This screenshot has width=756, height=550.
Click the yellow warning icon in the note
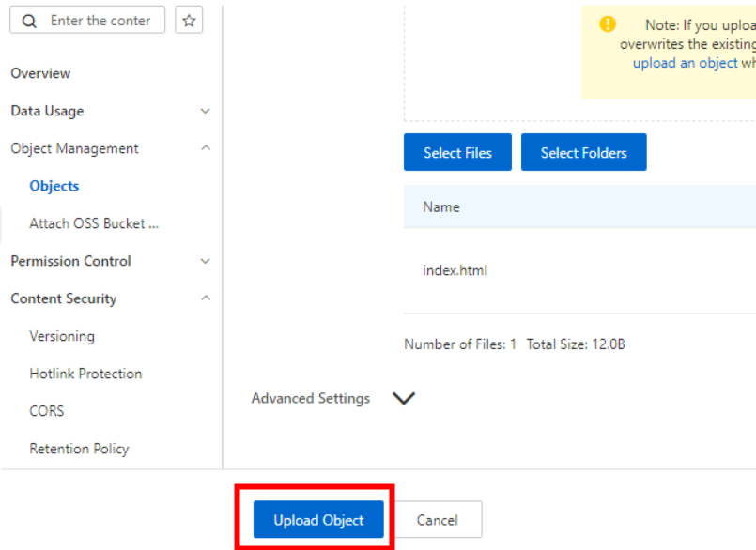click(608, 24)
